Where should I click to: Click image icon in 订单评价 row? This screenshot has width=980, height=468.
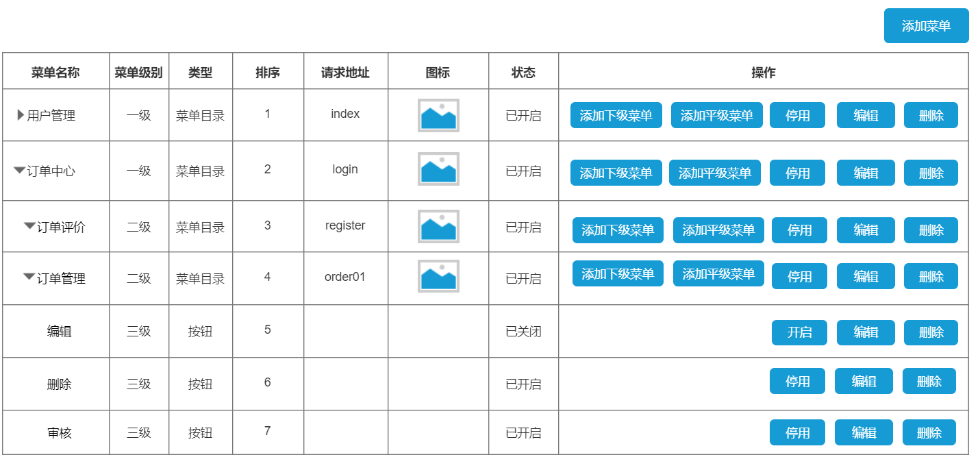[x=438, y=226]
